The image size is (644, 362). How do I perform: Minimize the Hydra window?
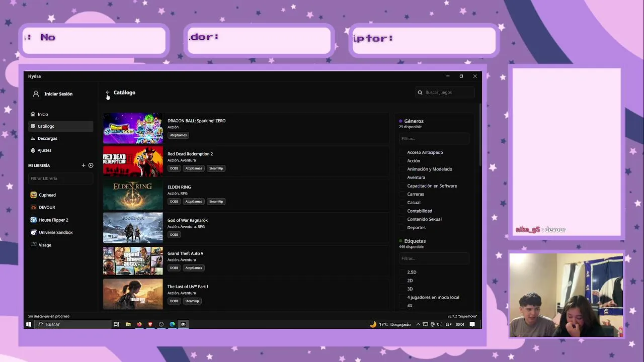[447, 76]
